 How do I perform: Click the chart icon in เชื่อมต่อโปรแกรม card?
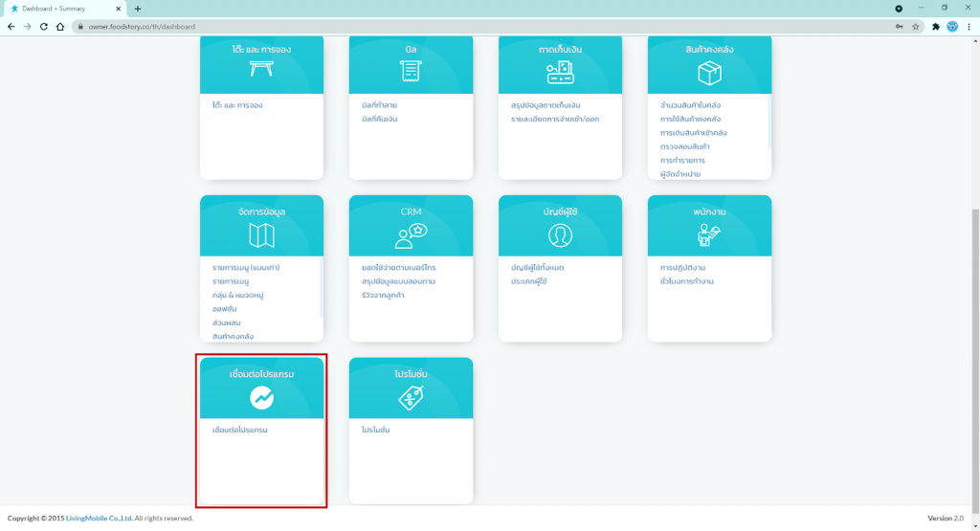[261, 398]
